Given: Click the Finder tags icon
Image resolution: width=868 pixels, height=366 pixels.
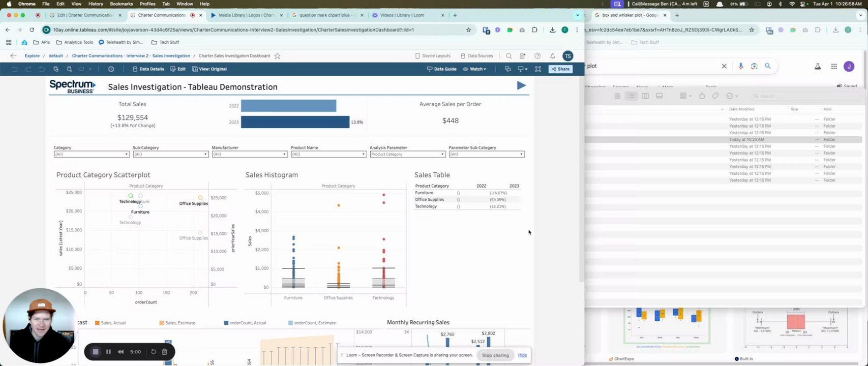Looking at the screenshot, I should tap(715, 96).
